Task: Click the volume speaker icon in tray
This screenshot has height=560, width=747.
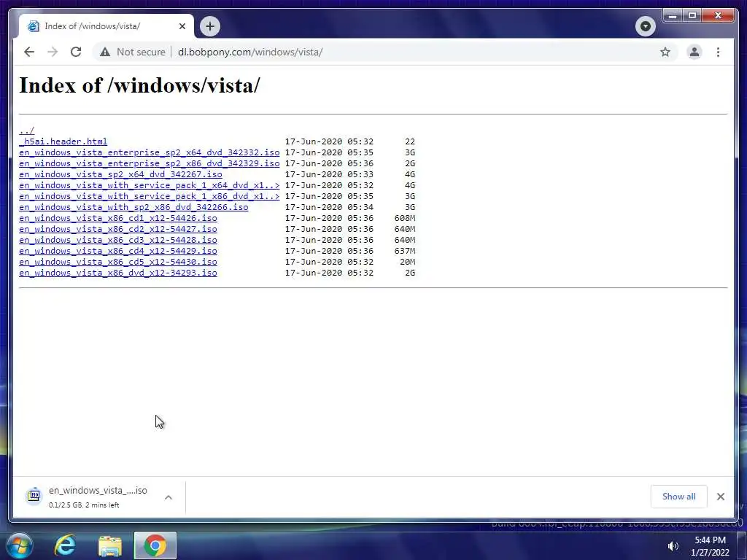Action: pos(673,546)
